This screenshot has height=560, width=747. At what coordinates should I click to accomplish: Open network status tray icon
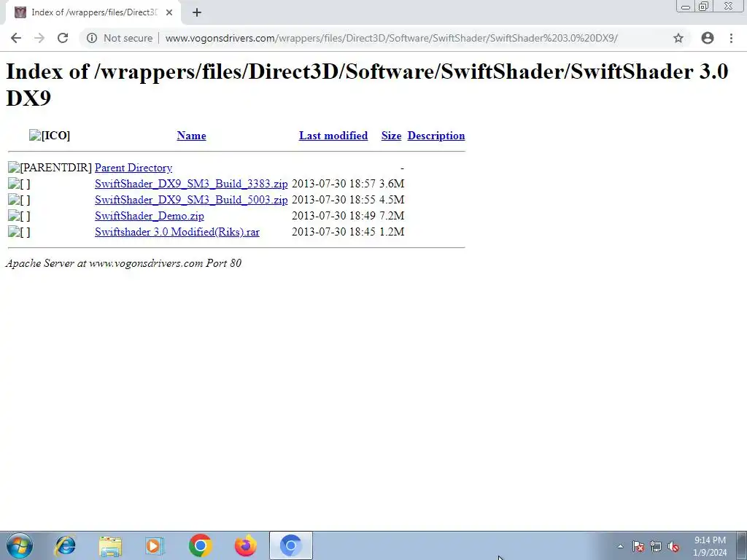656,546
